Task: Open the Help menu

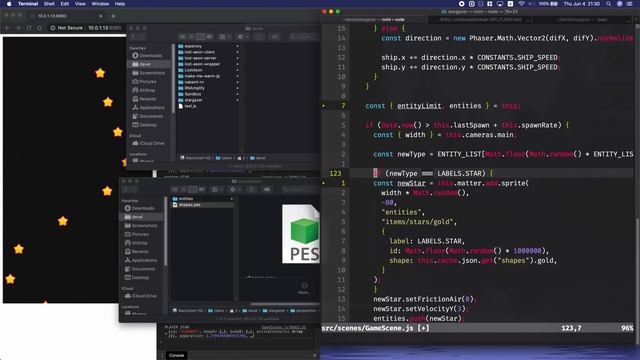Action: click(120, 4)
